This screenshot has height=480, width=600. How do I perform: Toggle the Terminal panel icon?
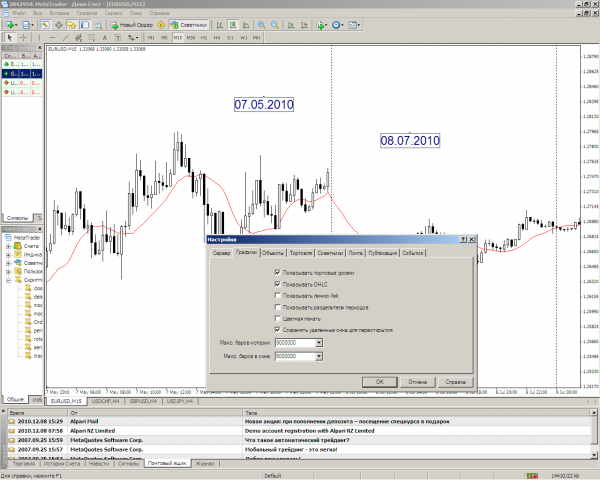click(85, 25)
